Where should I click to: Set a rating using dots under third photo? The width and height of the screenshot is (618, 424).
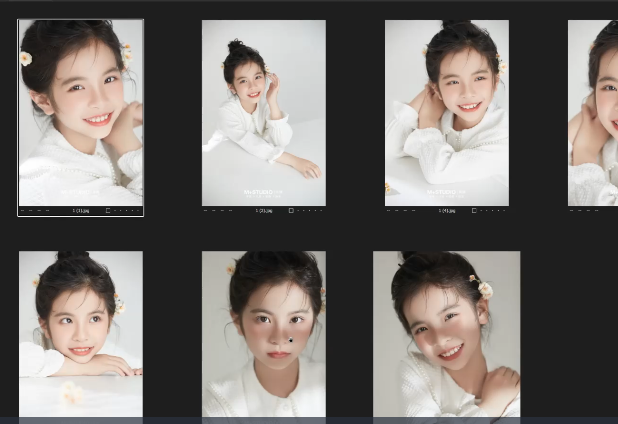point(492,211)
